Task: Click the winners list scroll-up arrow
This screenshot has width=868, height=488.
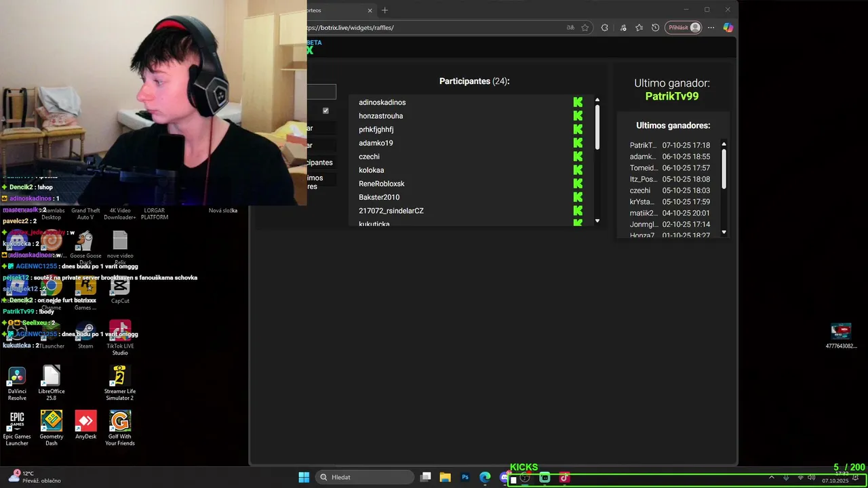Action: 724,144
